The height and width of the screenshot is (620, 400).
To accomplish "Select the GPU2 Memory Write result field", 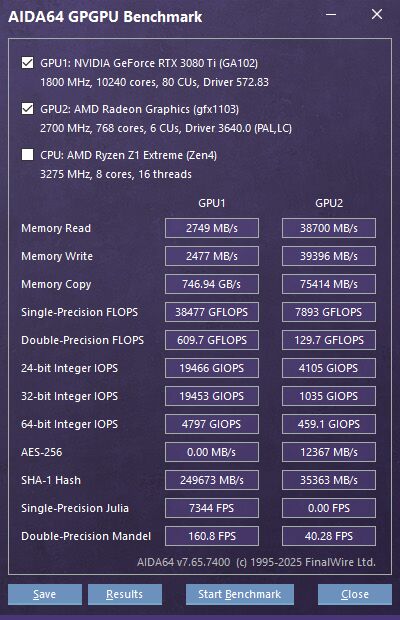I will [x=329, y=256].
